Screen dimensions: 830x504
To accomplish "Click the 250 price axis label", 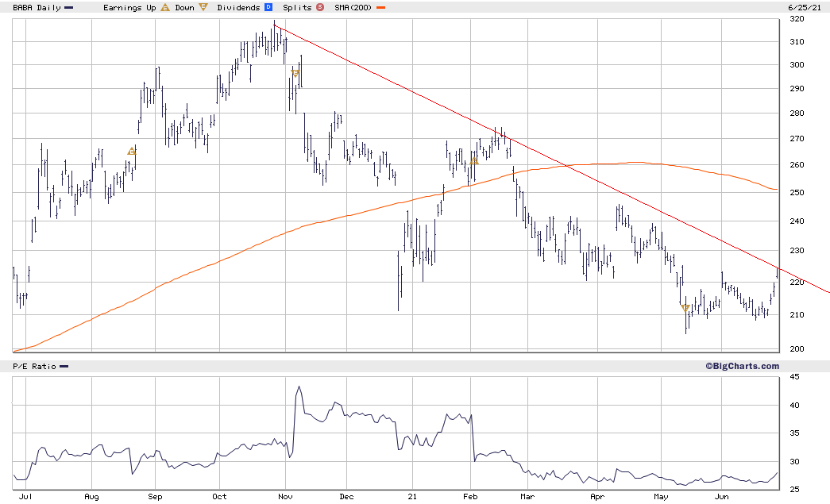I will pyautogui.click(x=797, y=193).
